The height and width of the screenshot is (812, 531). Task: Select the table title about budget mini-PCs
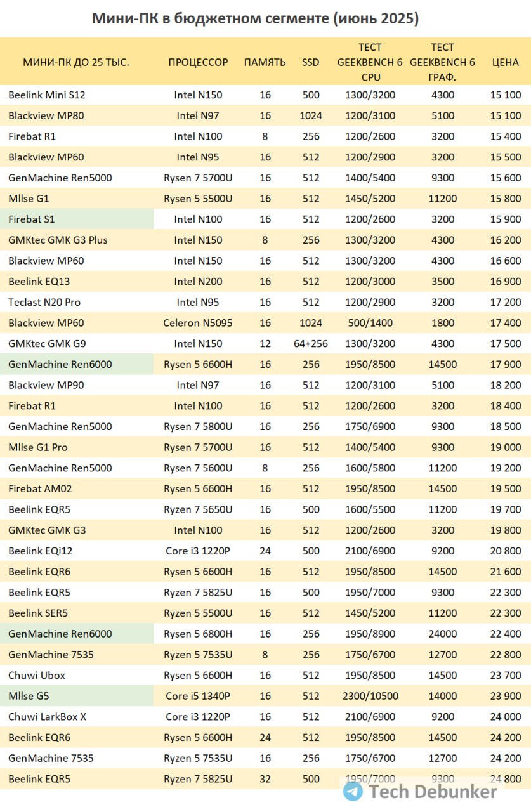pyautogui.click(x=256, y=18)
